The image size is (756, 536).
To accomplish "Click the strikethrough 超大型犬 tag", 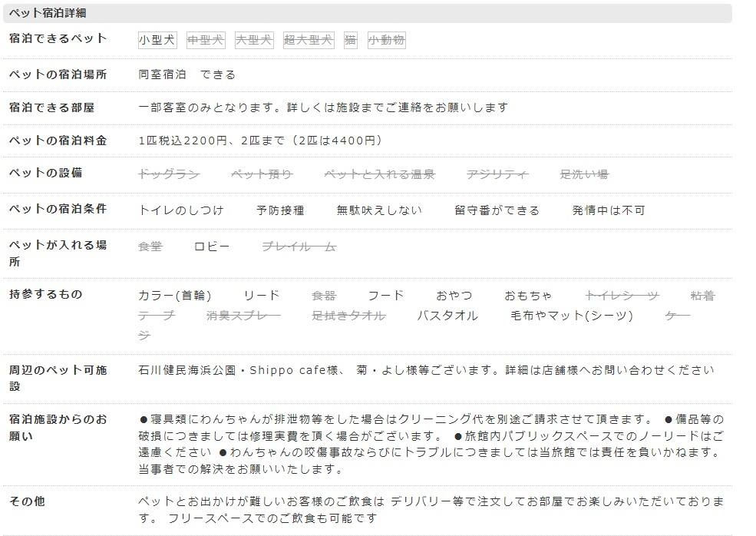I will pyautogui.click(x=309, y=40).
